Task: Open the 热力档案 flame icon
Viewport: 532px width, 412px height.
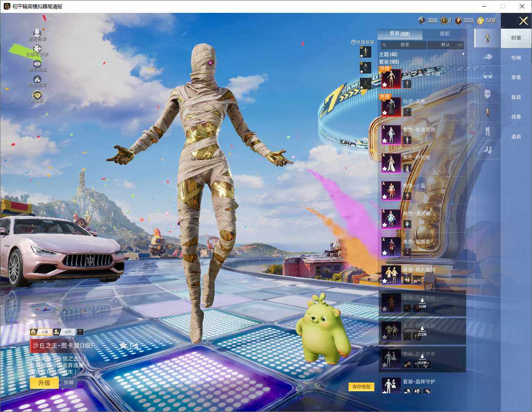Action: click(x=37, y=79)
